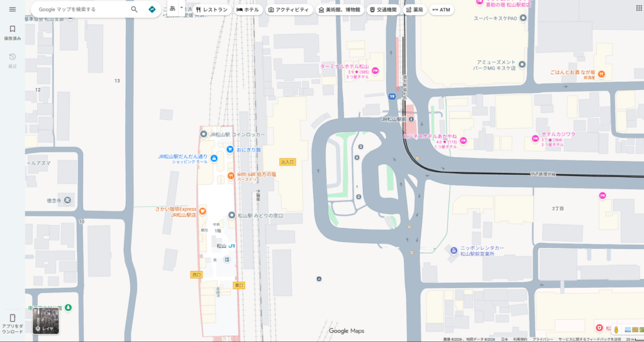
Task: Filter by レストラン category chip
Action: (x=211, y=10)
